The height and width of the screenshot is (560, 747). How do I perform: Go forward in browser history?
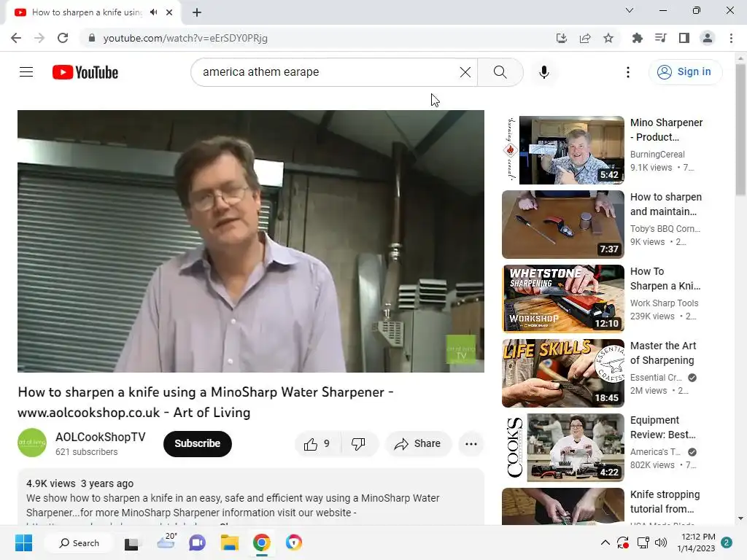point(39,38)
